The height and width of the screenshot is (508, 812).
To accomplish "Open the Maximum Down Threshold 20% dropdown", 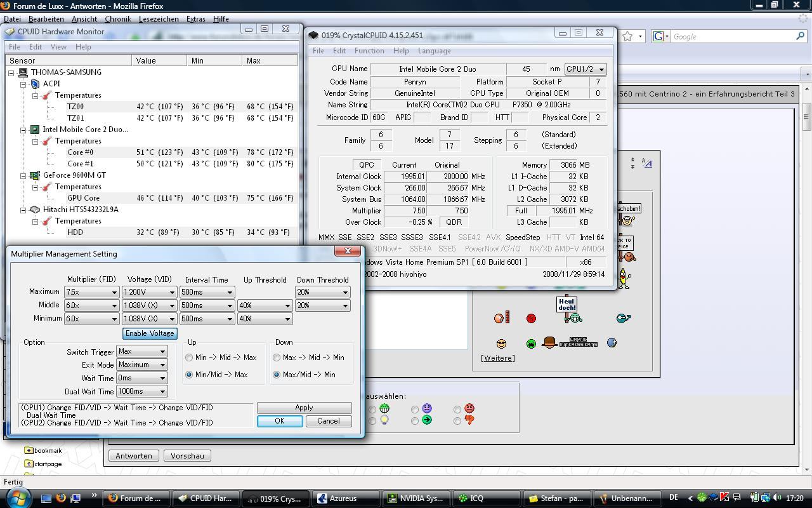I will (322, 292).
